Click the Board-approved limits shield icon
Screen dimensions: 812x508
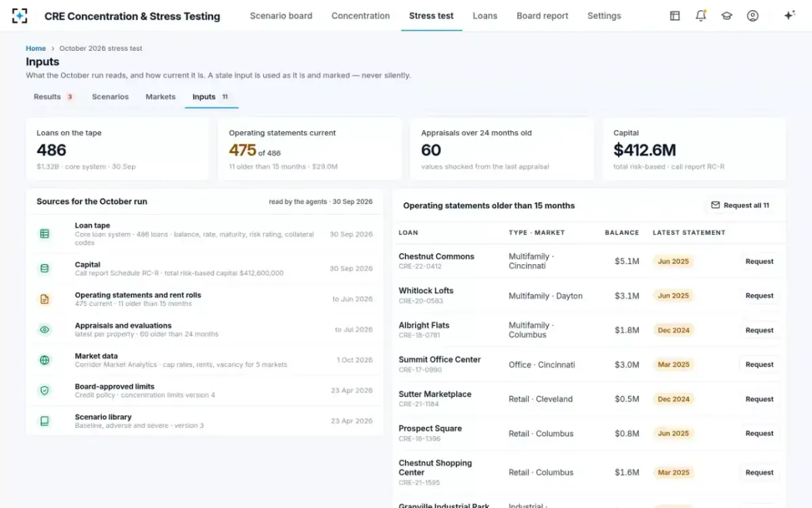point(45,391)
